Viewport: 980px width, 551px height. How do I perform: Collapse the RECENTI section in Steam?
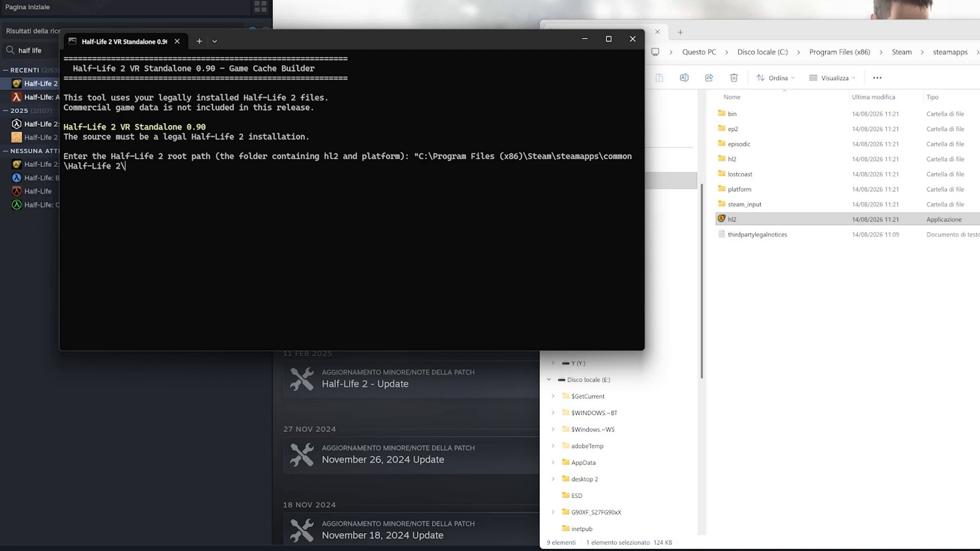pyautogui.click(x=6, y=70)
